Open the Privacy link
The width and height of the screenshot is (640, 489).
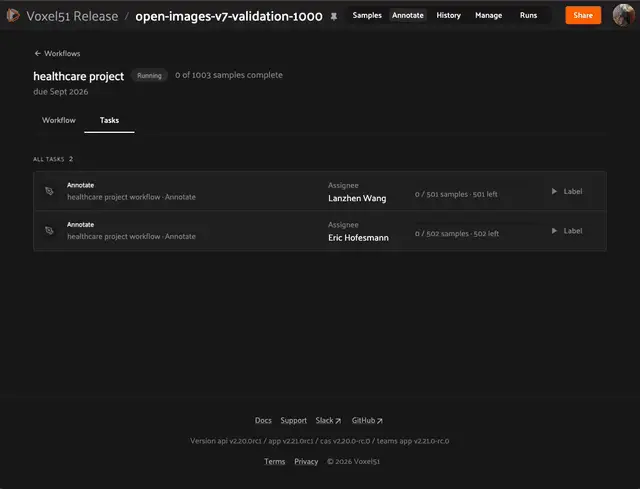click(306, 461)
